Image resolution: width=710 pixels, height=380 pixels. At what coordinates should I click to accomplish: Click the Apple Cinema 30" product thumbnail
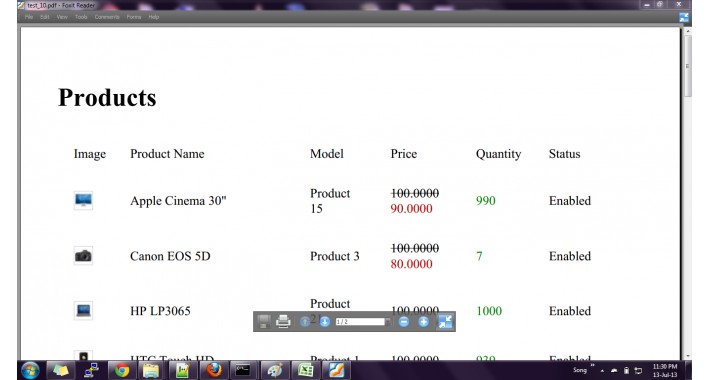(83, 200)
